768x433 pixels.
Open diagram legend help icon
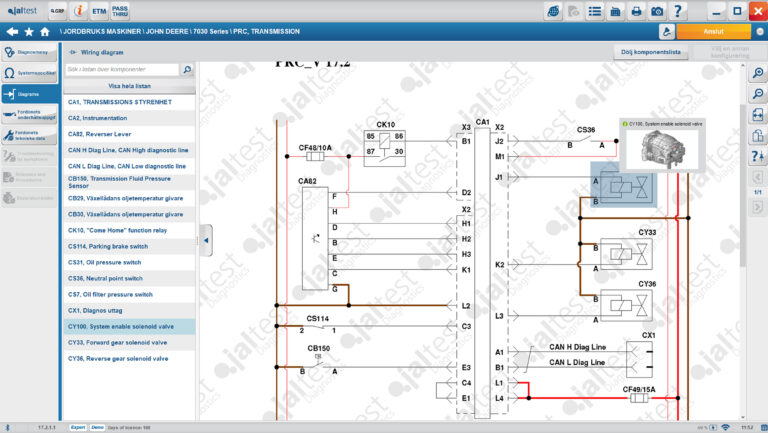pyautogui.click(x=758, y=156)
